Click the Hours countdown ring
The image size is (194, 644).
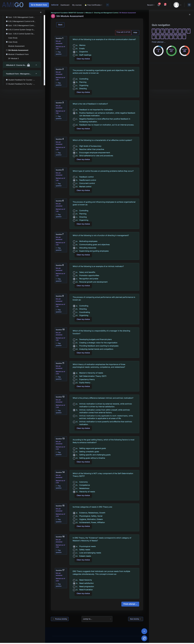158,51
